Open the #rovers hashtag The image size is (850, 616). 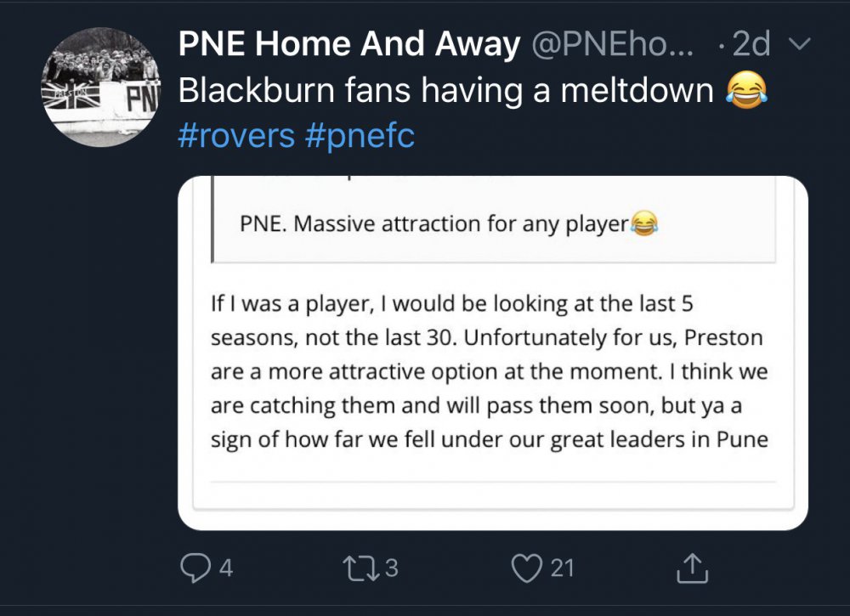(237, 136)
